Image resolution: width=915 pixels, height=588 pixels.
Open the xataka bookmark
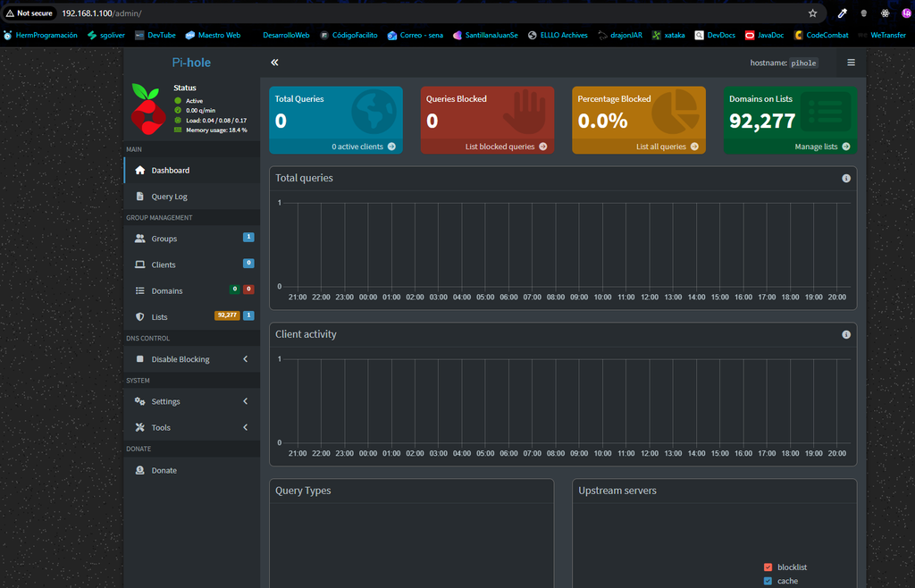(x=668, y=35)
